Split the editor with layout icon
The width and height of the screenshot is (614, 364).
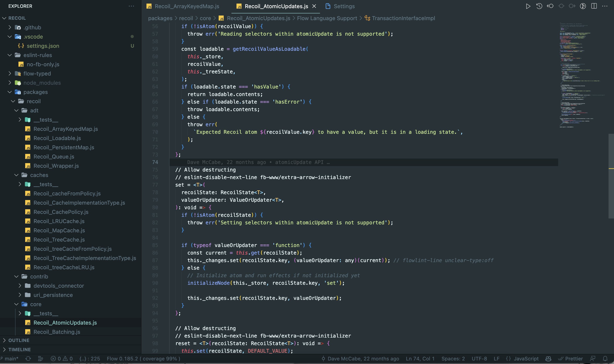(x=594, y=6)
